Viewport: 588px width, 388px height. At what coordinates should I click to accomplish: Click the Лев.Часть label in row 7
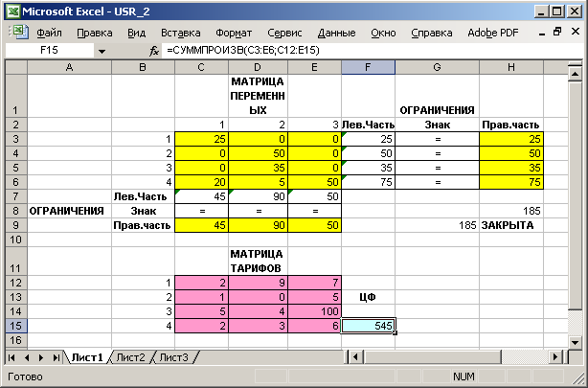tap(143, 196)
